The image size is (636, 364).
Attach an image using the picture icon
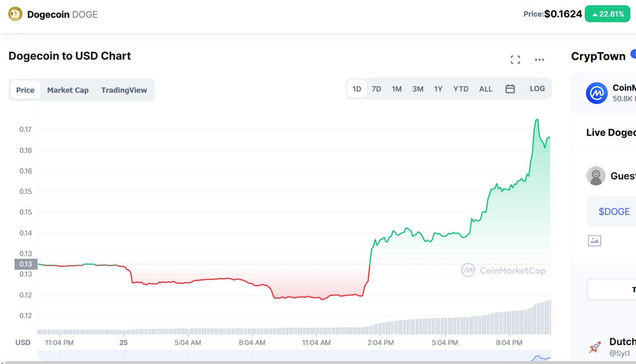(x=594, y=241)
